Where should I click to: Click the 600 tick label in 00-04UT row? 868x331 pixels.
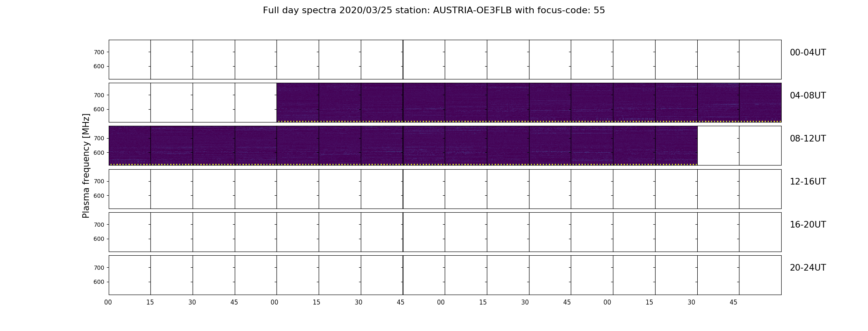[x=99, y=66]
